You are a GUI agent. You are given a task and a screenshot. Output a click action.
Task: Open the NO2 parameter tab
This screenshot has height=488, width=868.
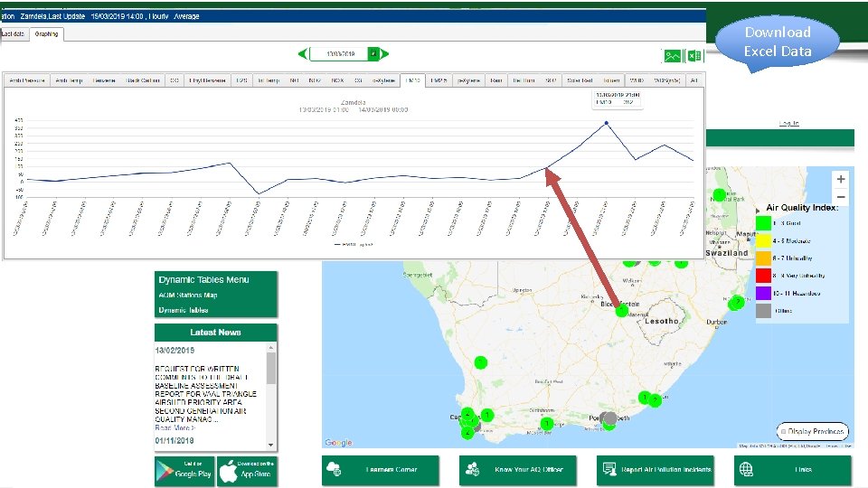315,80
